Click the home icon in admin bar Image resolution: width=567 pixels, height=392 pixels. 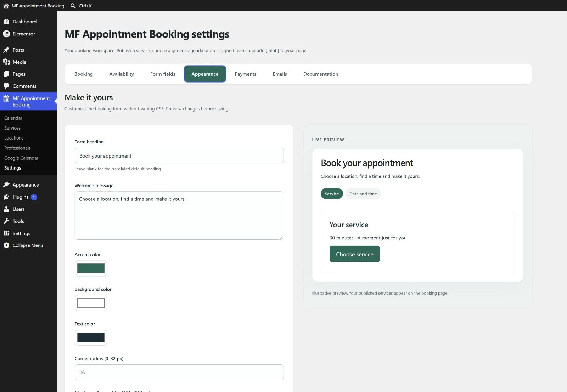6,6
